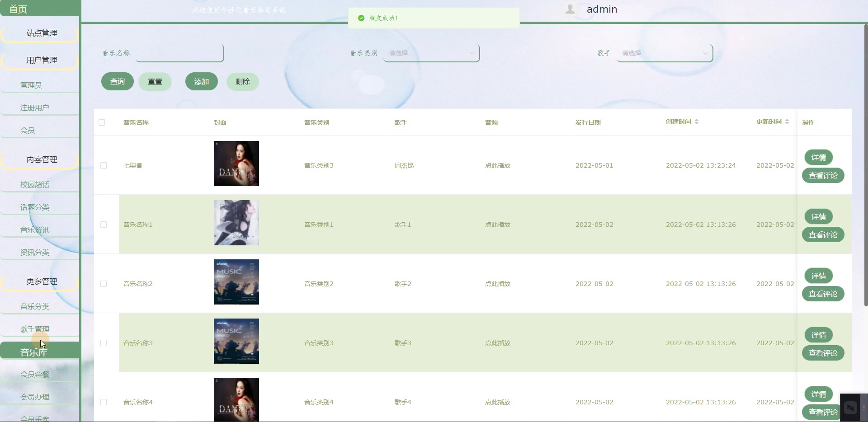This screenshot has height=422, width=868.
Task: Check the box for row 音乐名称4
Action: (x=104, y=402)
